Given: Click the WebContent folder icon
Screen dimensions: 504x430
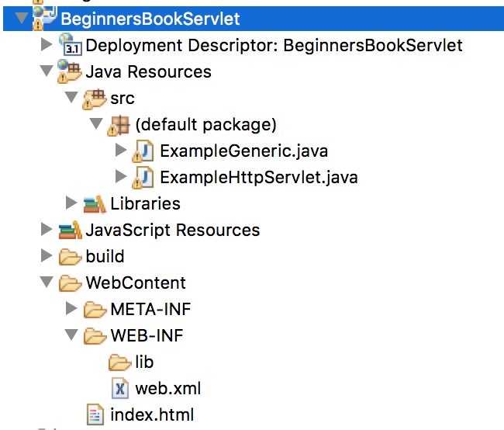Looking at the screenshot, I should point(70,283).
